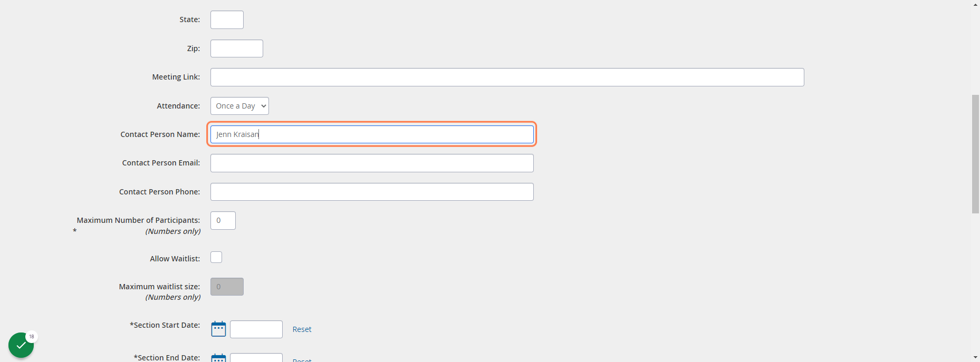Open the Attendance dropdown
Screen dimensions: 980x362
pos(239,106)
